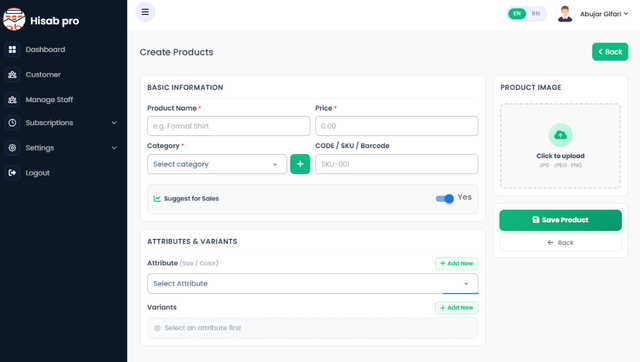The image size is (640, 362).
Task: Click the Save Product button
Action: pos(560,220)
